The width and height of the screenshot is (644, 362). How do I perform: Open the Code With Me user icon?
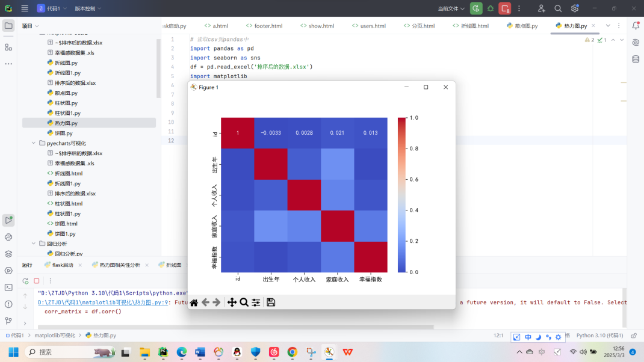(541, 8)
